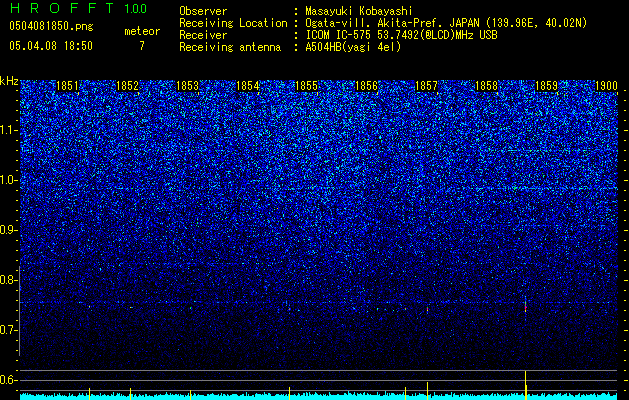Click the cyan signal level strip at bottom
629x400 pixels.
coord(319,396)
